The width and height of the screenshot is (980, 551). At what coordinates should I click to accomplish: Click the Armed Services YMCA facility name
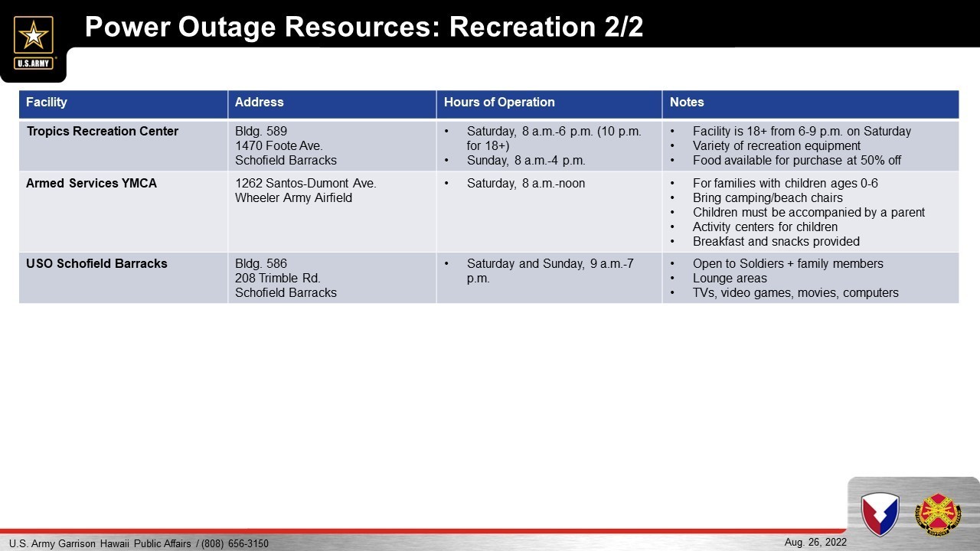coord(91,184)
